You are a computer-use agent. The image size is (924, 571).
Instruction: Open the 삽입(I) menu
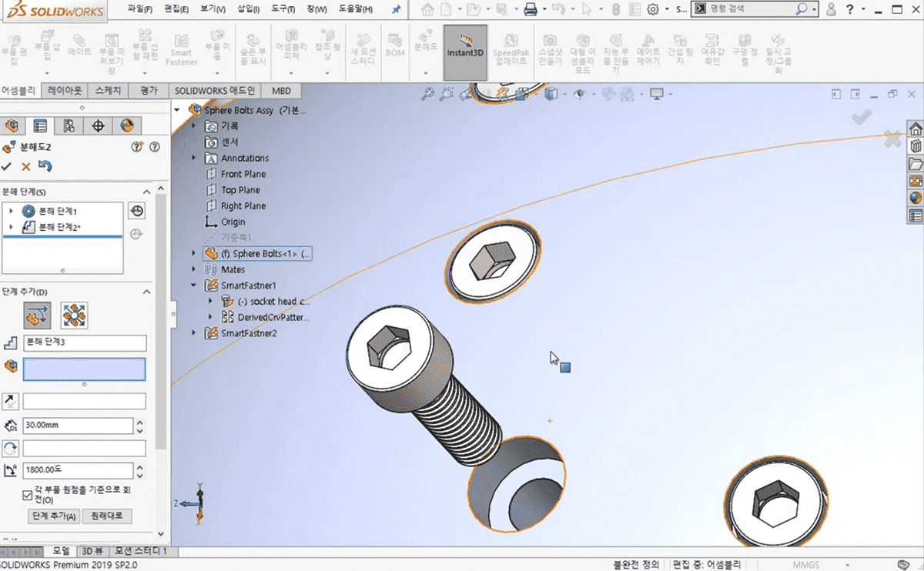tap(249, 9)
